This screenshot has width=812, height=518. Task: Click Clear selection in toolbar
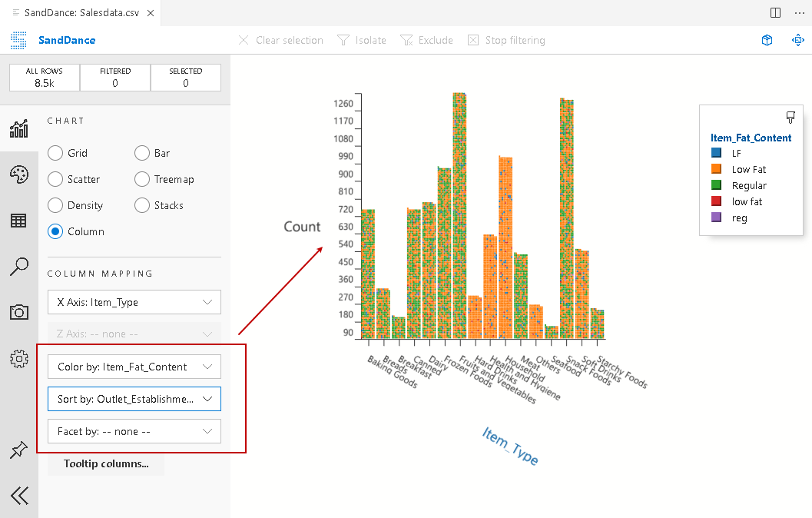point(280,40)
